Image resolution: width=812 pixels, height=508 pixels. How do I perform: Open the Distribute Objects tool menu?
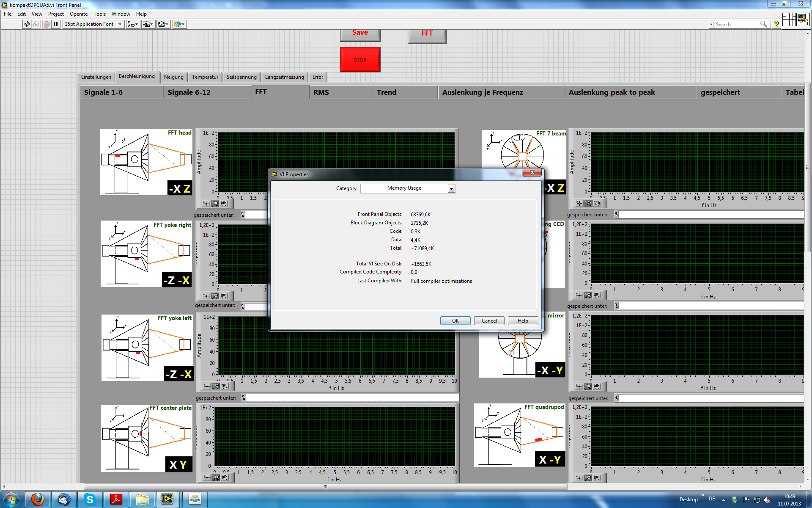click(x=148, y=24)
